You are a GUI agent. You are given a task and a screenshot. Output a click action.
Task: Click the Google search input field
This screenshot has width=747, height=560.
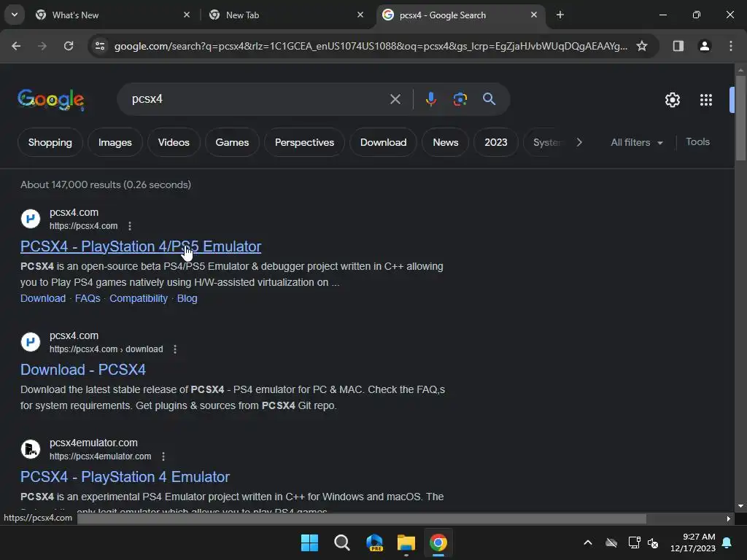pyautogui.click(x=258, y=99)
